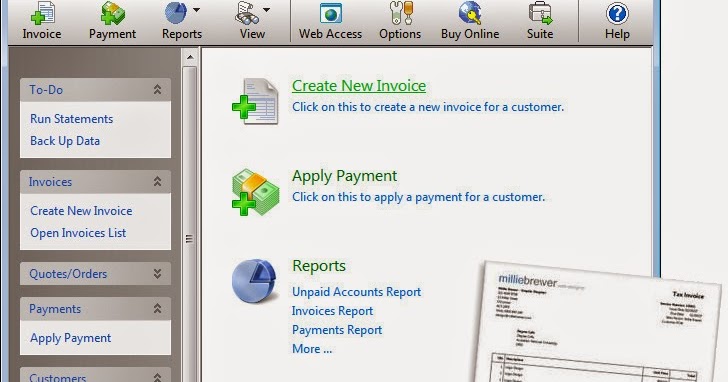Image resolution: width=728 pixels, height=382 pixels.
Task: Click the Reports pie chart toolbar icon
Action: (x=176, y=13)
